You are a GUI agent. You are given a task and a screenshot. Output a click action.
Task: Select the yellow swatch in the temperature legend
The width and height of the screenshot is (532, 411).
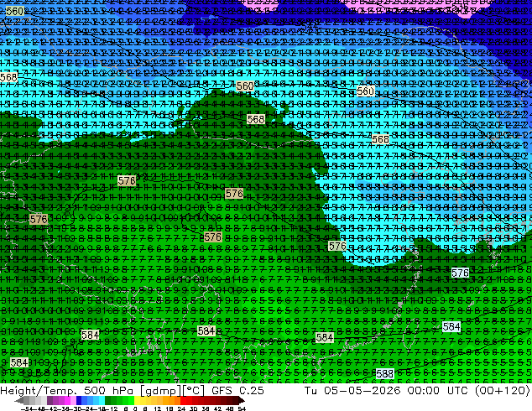[137, 401]
